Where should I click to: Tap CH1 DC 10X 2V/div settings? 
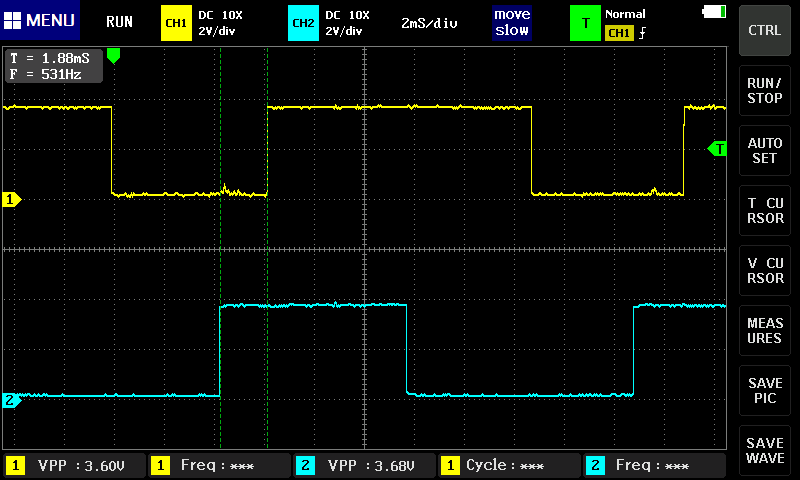pos(220,23)
